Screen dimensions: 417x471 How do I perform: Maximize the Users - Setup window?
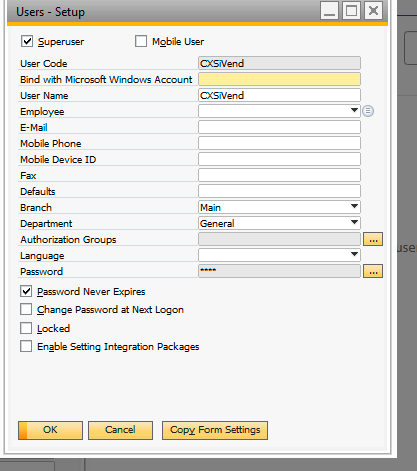(351, 11)
